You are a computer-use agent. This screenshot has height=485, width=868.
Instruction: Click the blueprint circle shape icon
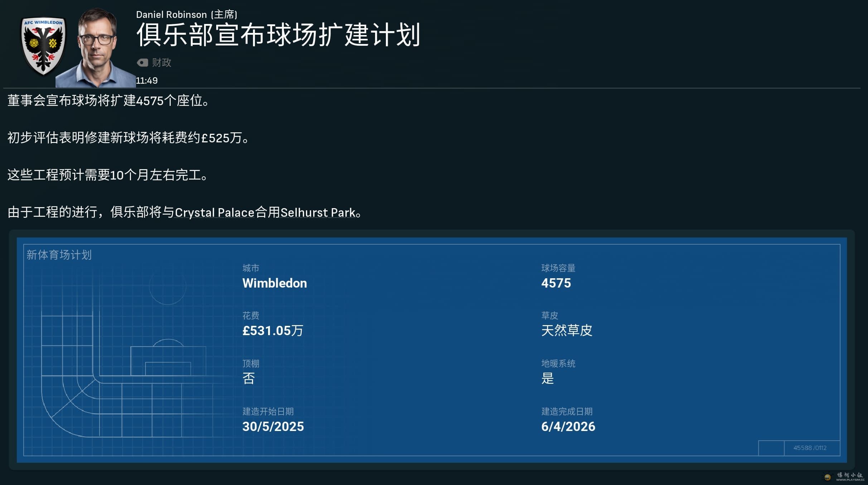(168, 286)
